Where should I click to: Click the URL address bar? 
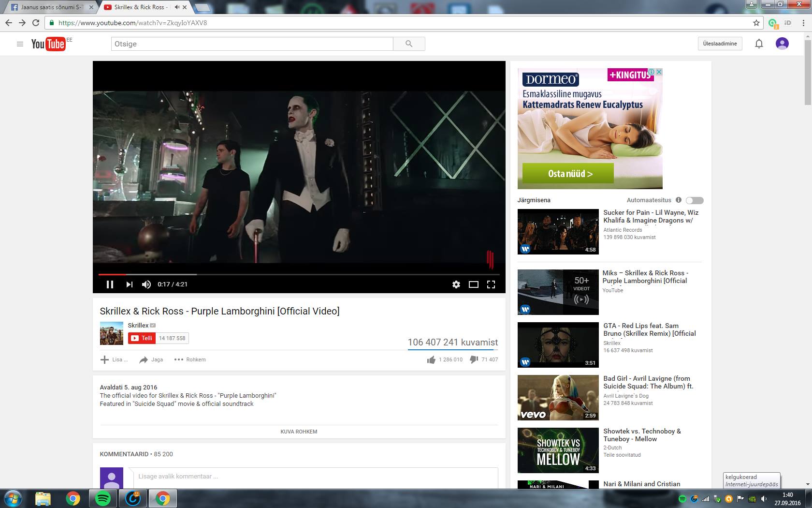point(404,23)
